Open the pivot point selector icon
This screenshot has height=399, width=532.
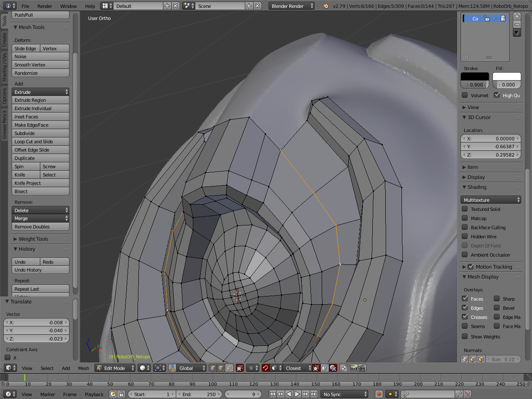(158, 368)
